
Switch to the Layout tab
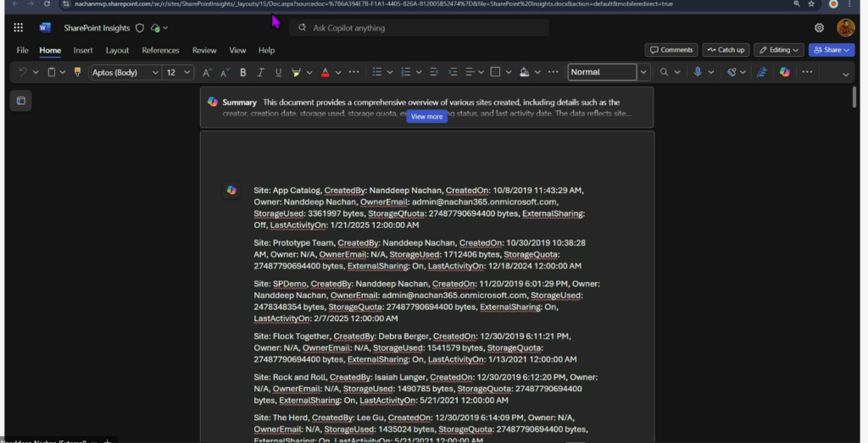tap(117, 50)
